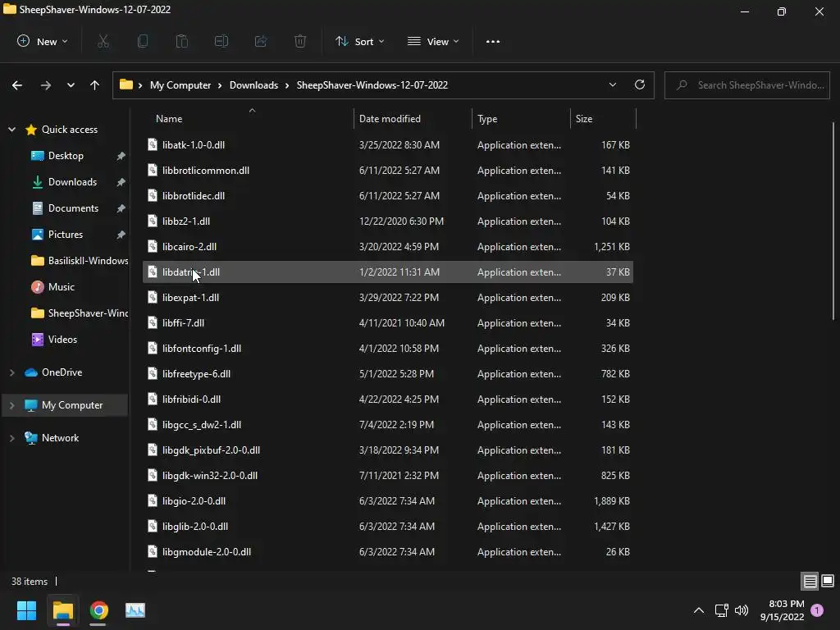Open Documents in the sidebar
Screen dimensions: 840x630
point(73,208)
